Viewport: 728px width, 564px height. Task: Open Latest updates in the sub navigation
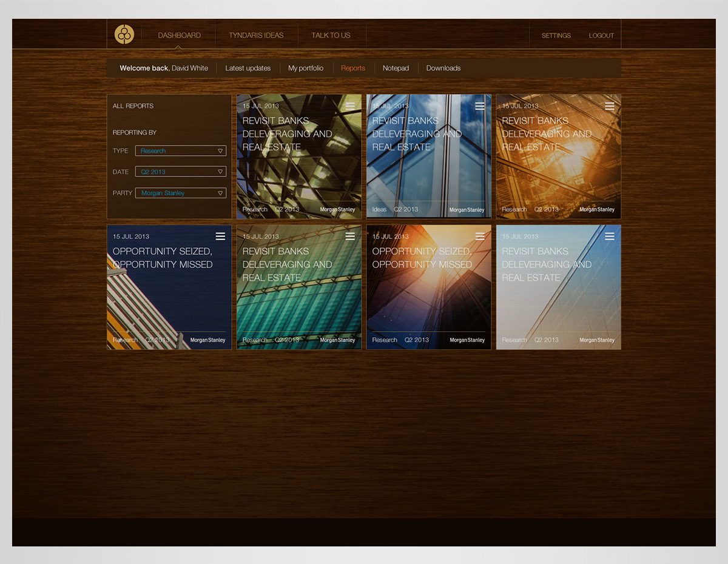pyautogui.click(x=248, y=68)
